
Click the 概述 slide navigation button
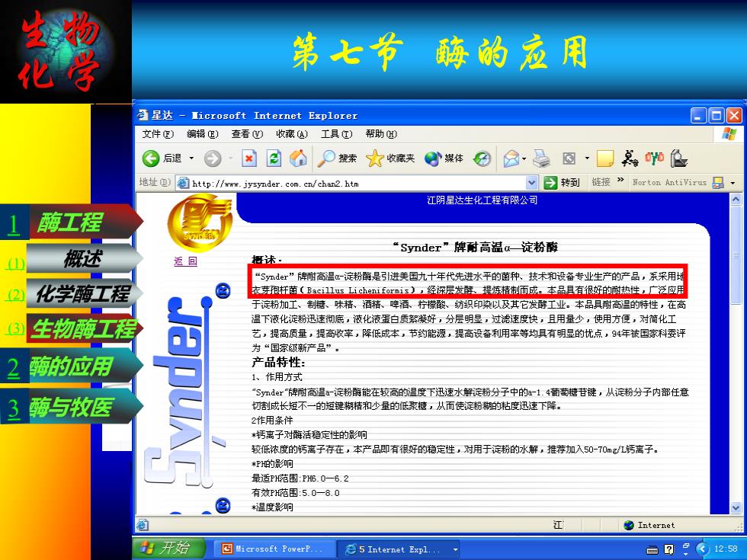click(85, 258)
